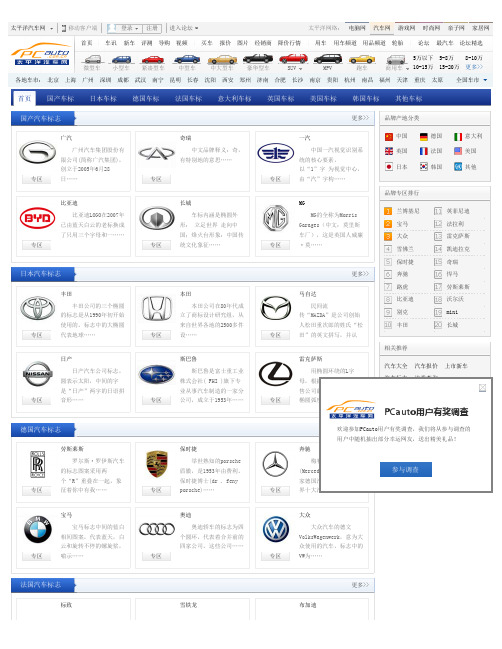Image resolution: width=502 pixels, height=649 pixels.
Task: Open the 5万以下 price range link
Action: point(423,58)
